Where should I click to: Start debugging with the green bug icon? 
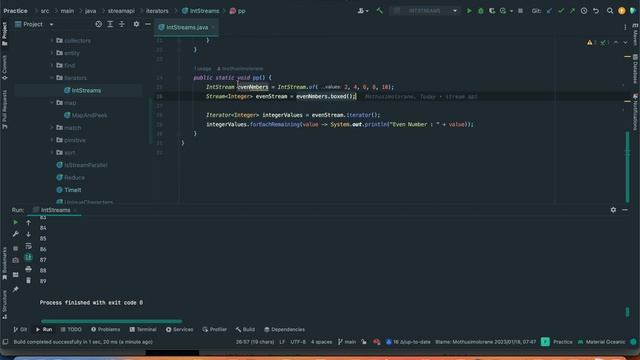click(x=480, y=11)
